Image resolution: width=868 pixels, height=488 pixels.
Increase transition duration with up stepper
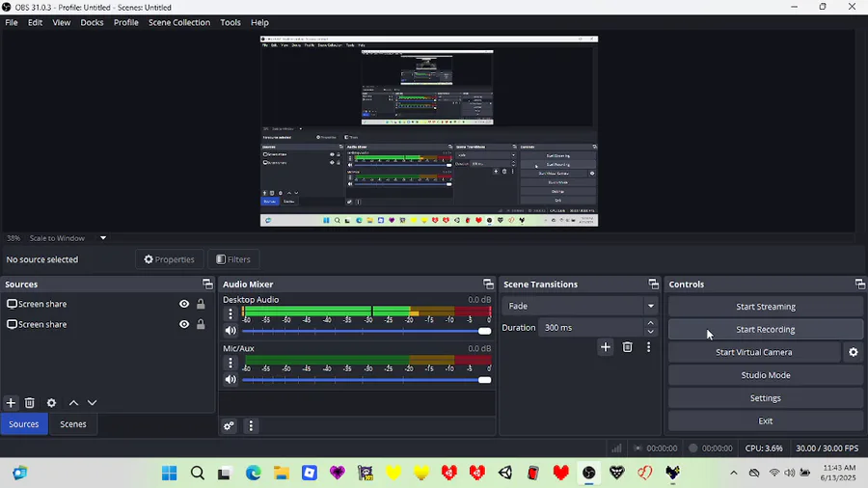point(650,323)
